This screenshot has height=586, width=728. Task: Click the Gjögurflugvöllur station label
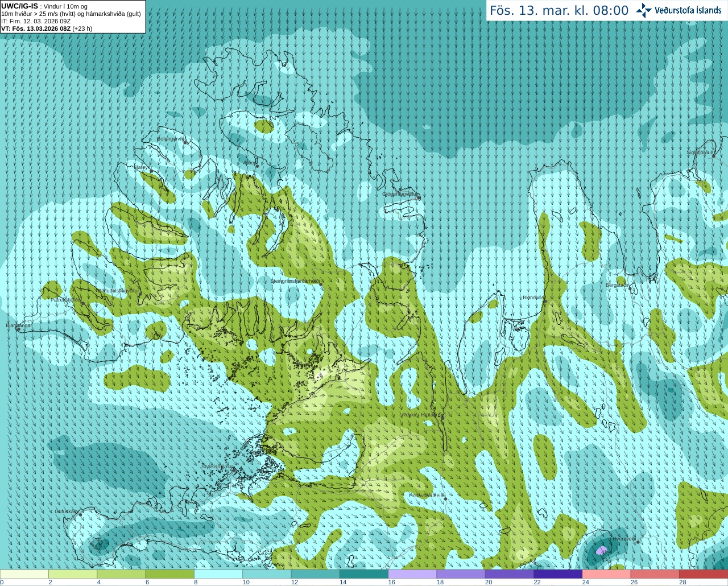point(400,194)
